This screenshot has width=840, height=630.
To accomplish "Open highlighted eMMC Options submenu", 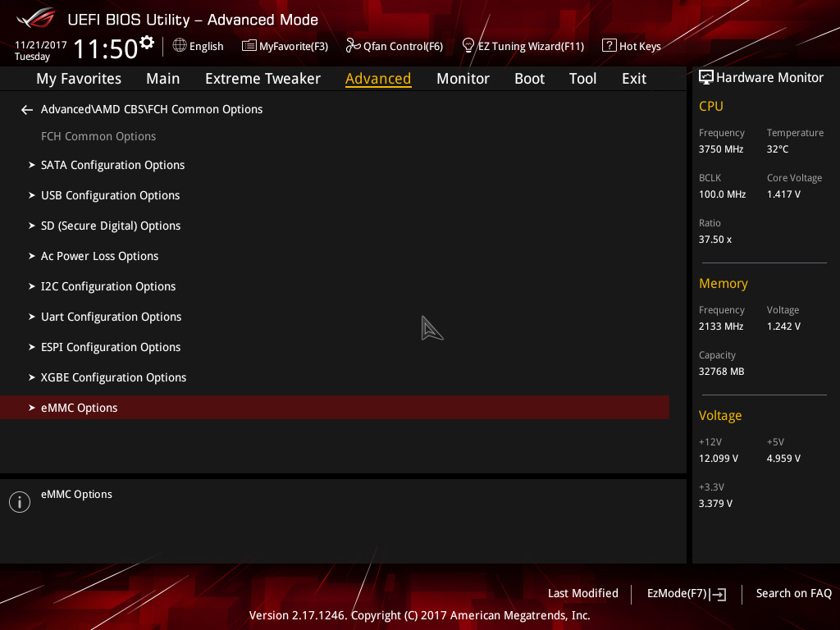I will point(335,408).
